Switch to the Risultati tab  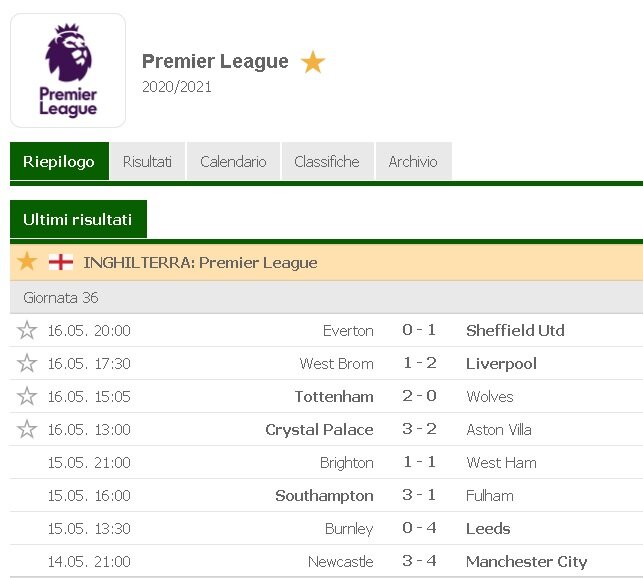tap(147, 162)
